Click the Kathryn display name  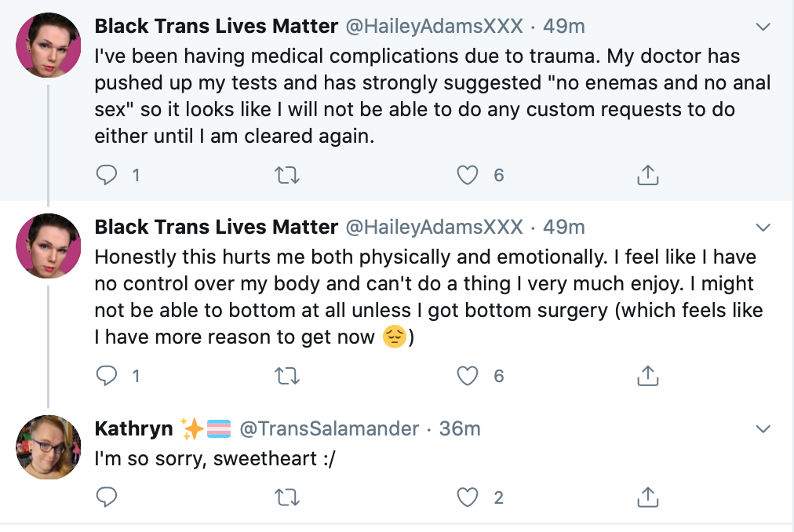tap(133, 428)
